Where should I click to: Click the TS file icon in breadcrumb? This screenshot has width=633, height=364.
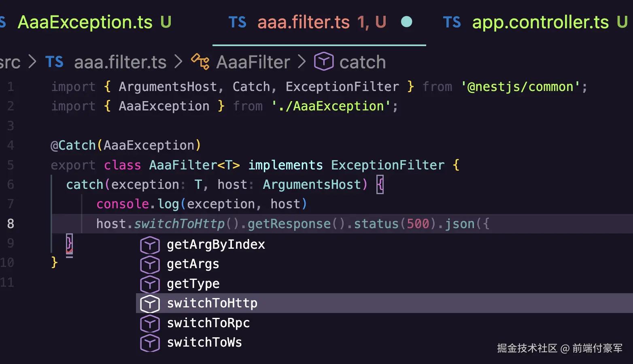(x=54, y=62)
